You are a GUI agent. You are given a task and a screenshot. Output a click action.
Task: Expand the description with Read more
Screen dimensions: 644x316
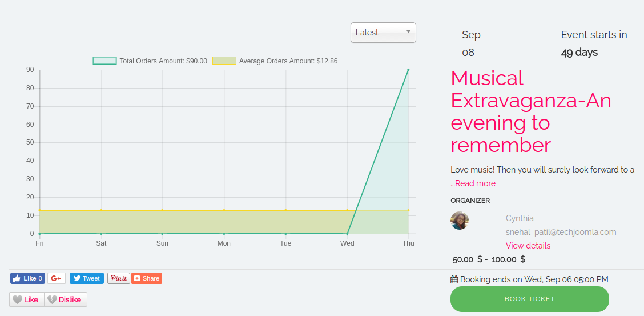473,183
